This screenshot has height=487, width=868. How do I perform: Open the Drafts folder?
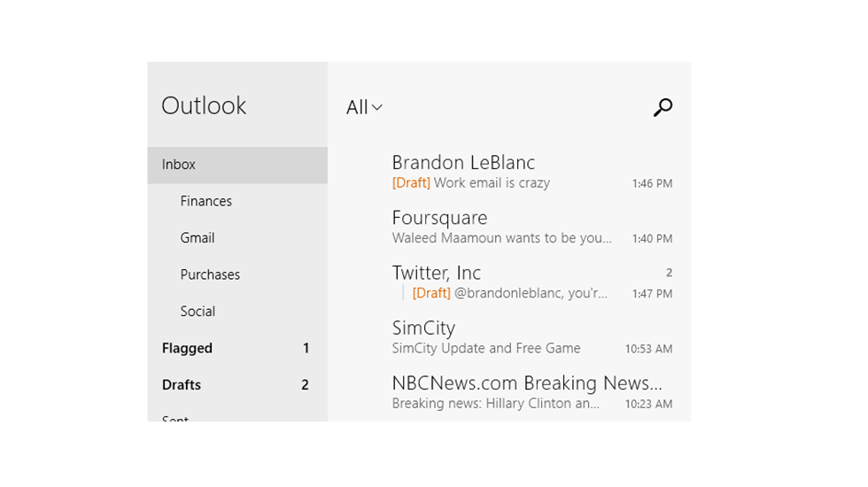pyautogui.click(x=182, y=384)
